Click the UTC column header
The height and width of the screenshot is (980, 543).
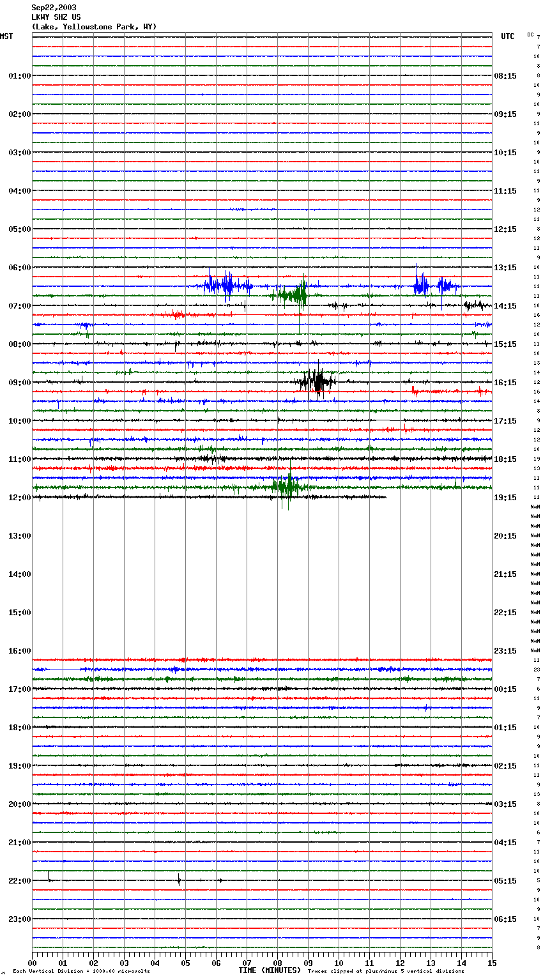(508, 36)
